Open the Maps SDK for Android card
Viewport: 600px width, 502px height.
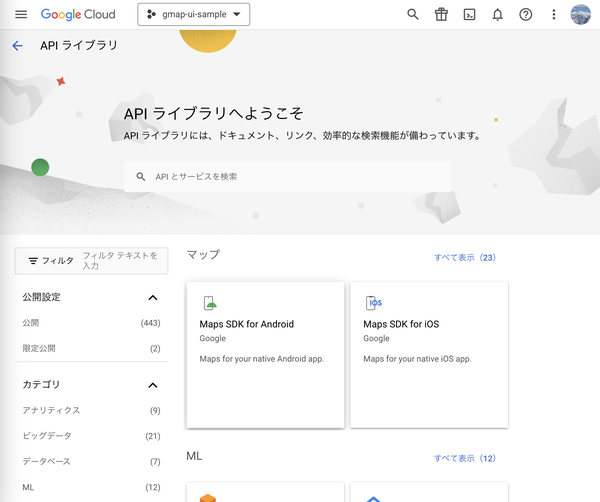265,355
